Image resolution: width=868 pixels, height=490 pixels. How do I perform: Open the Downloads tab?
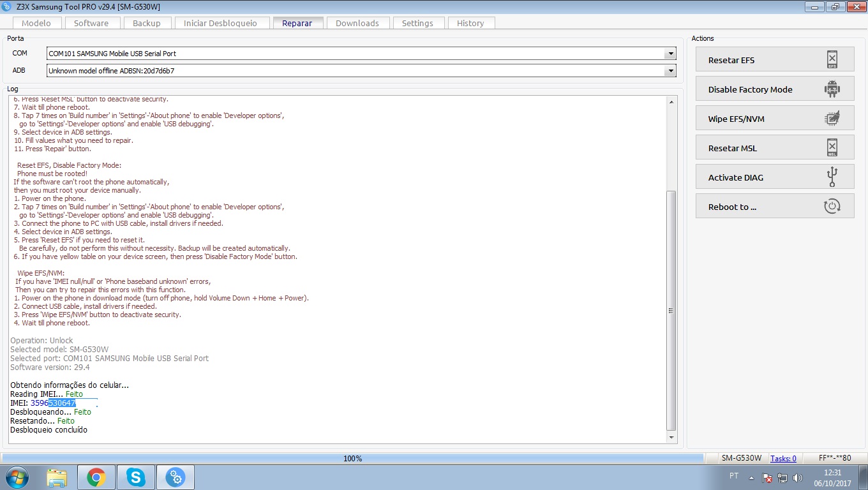pos(357,23)
